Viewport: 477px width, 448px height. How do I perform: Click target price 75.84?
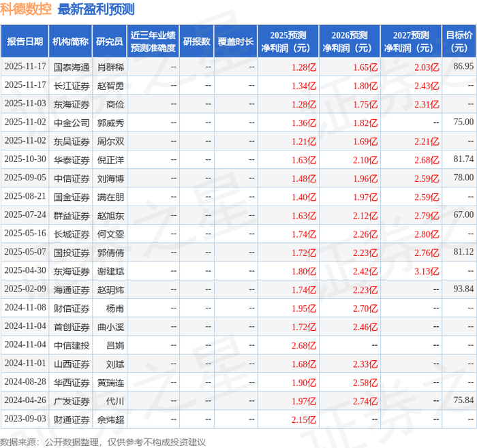click(x=463, y=400)
